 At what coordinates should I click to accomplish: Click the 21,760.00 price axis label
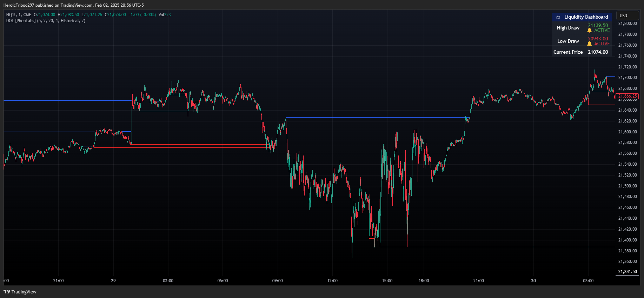click(x=628, y=45)
